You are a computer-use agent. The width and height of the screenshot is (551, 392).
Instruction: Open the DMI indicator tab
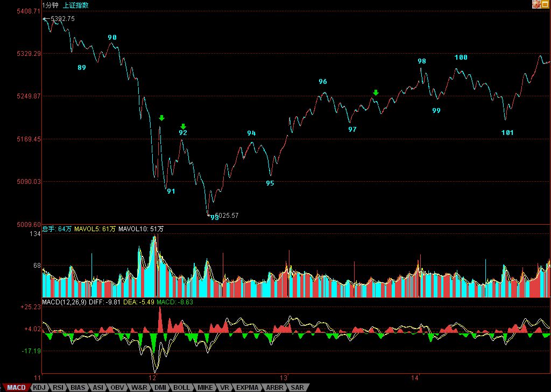[160, 387]
